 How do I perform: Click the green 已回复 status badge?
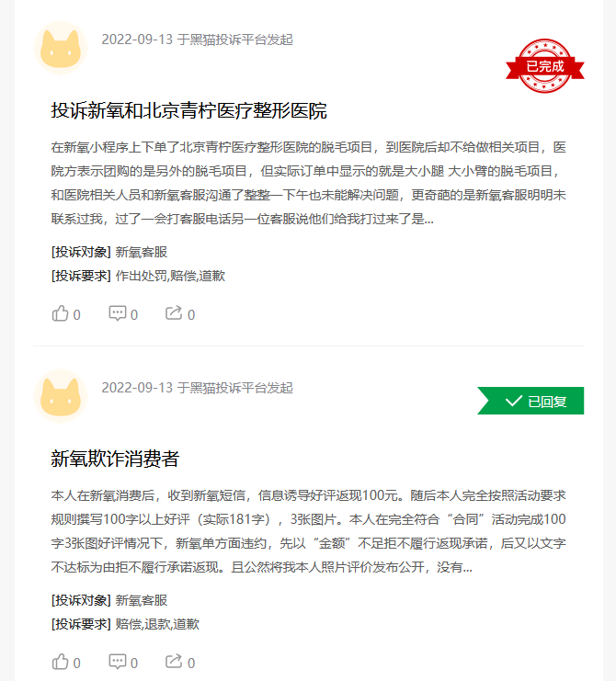click(530, 401)
